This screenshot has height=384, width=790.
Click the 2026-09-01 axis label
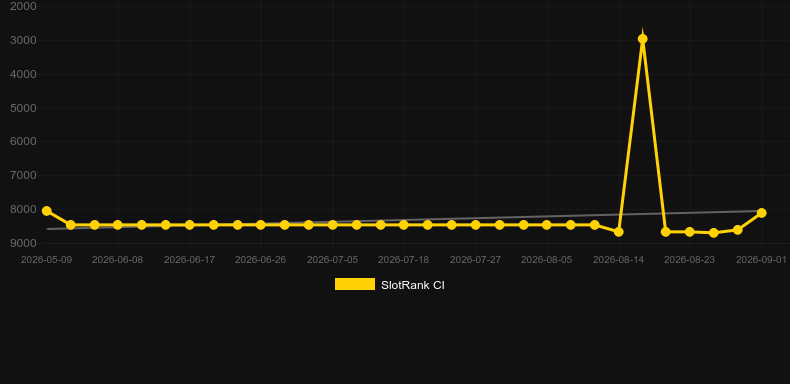tap(761, 260)
